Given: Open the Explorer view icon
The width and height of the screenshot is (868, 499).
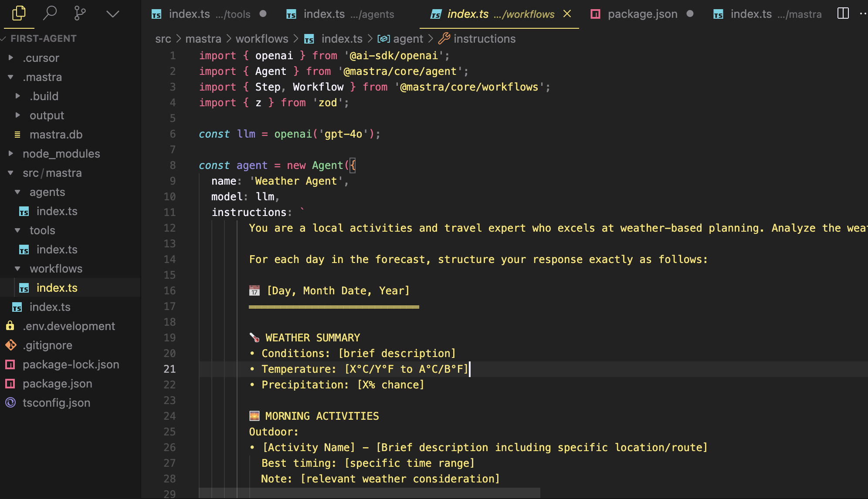Looking at the screenshot, I should [x=19, y=13].
